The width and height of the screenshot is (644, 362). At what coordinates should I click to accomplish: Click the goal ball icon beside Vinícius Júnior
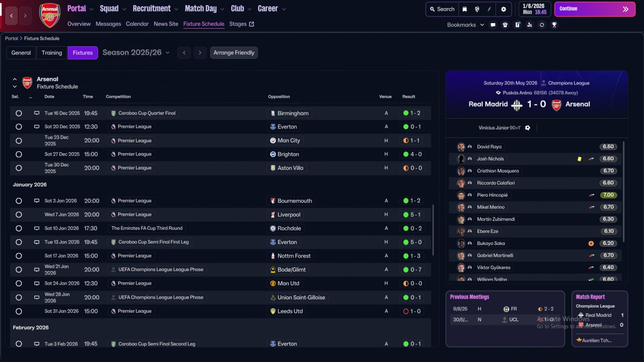[527, 128]
